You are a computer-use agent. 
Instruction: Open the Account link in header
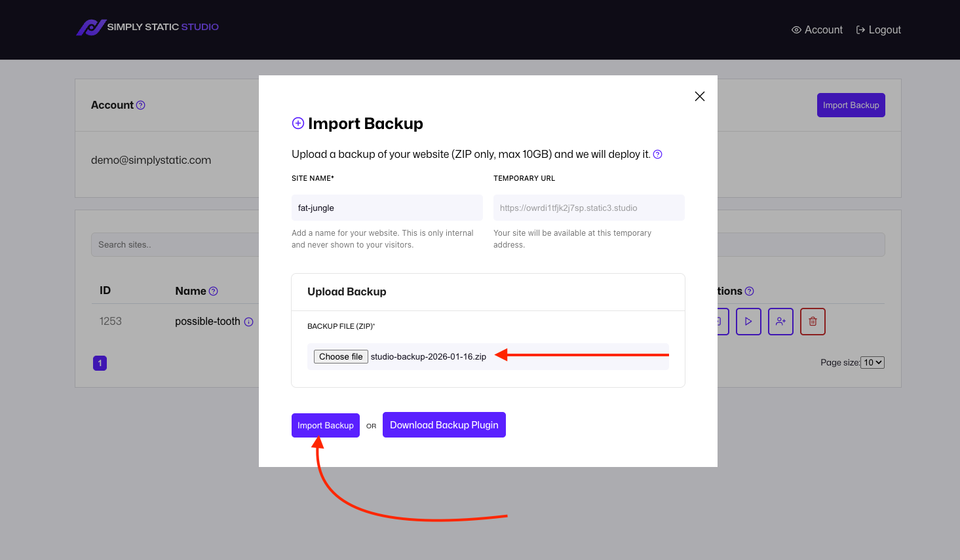pyautogui.click(x=817, y=29)
